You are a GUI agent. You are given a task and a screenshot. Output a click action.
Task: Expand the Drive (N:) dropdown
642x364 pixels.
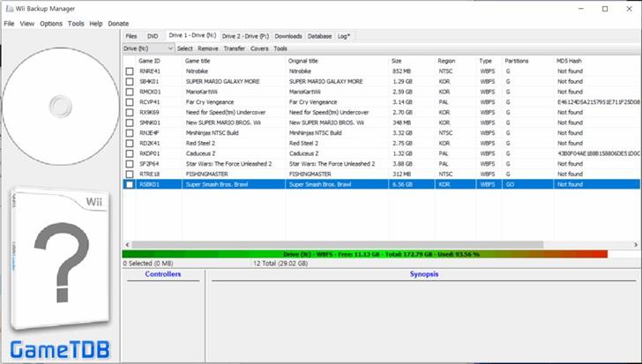point(148,48)
